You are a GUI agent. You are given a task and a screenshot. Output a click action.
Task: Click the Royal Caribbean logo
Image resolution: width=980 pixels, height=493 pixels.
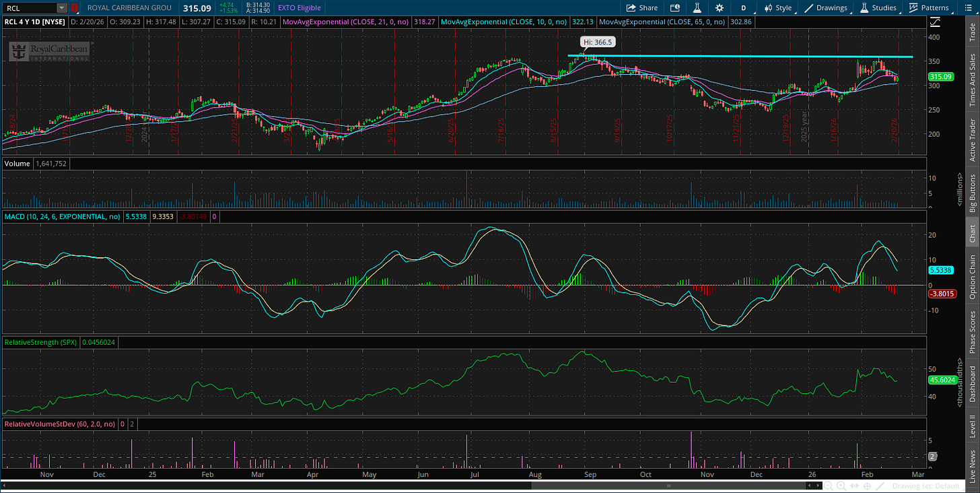tap(49, 51)
